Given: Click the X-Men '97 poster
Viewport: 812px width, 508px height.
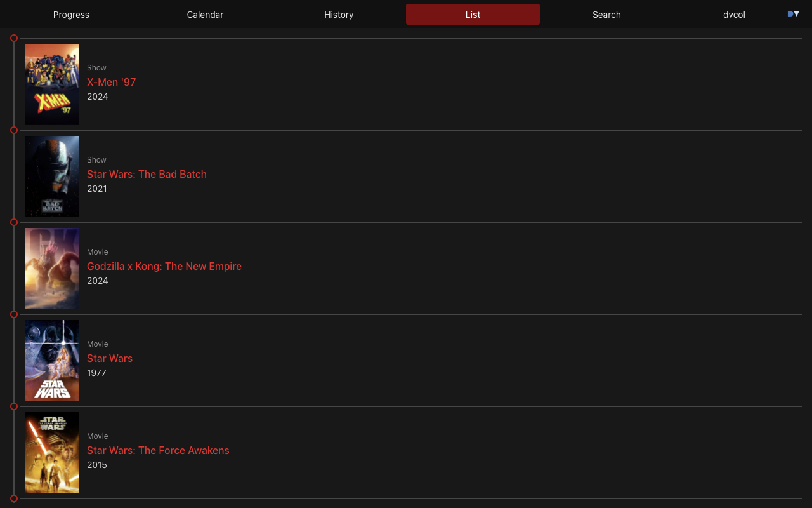Looking at the screenshot, I should pos(52,84).
